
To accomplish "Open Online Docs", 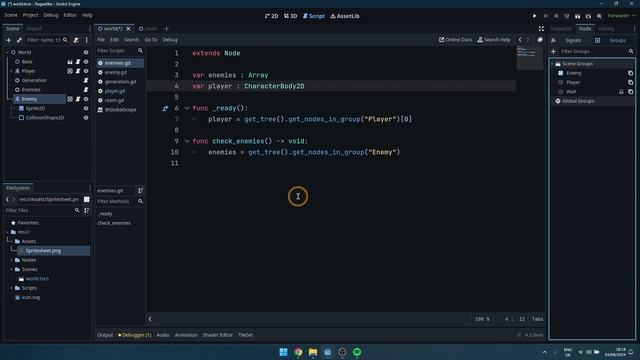I will point(455,40).
